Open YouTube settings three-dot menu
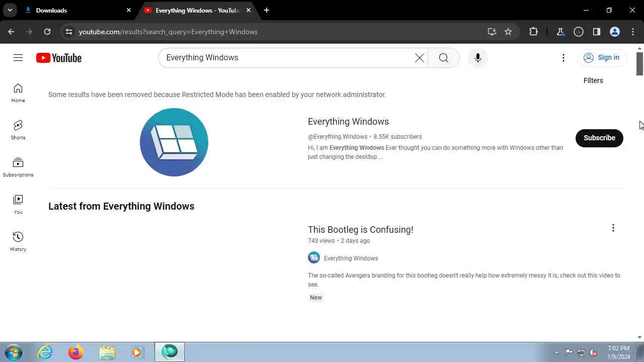The image size is (644, 362). (x=563, y=58)
